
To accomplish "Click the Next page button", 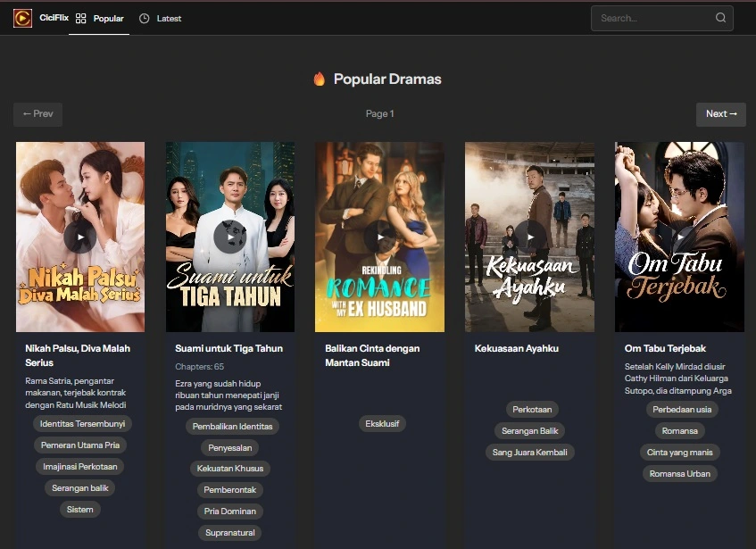I will pyautogui.click(x=720, y=114).
